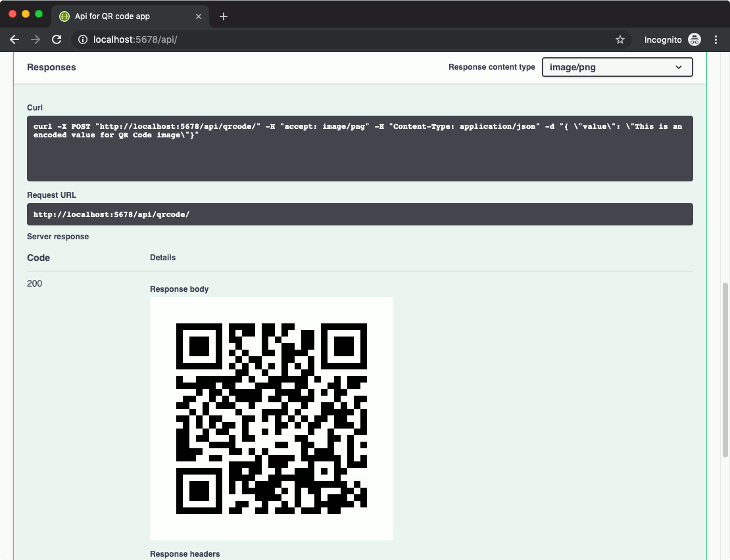The image size is (730, 560).
Task: Click the page reload icon
Action: [x=57, y=39]
